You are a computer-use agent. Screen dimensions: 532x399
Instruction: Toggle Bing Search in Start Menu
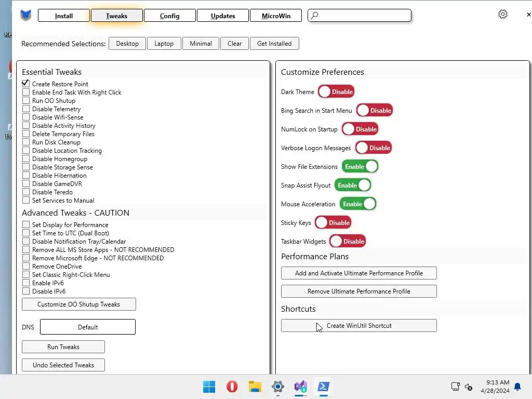pyautogui.click(x=375, y=110)
